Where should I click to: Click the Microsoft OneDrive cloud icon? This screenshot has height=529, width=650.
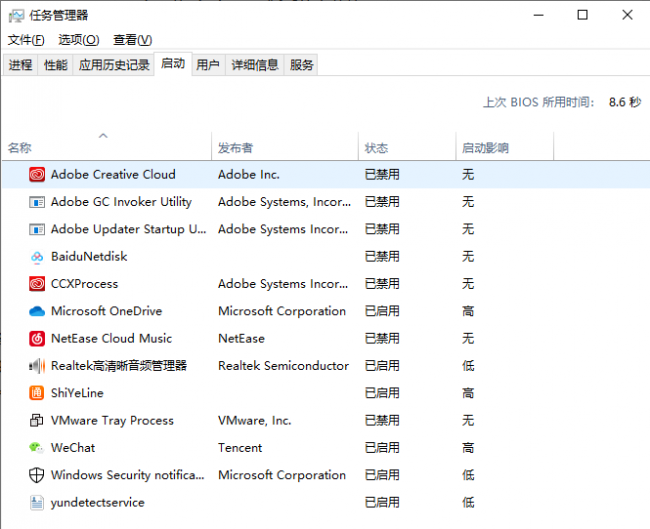[37, 311]
